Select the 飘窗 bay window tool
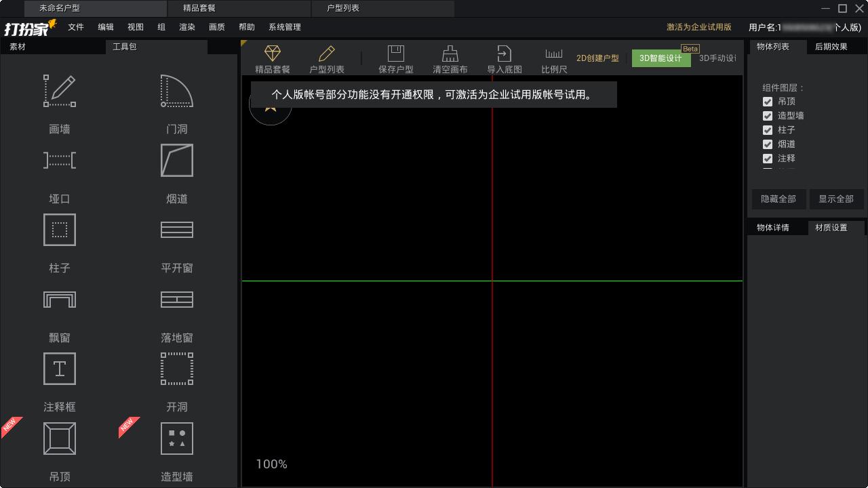This screenshot has height=488, width=868. tap(60, 300)
